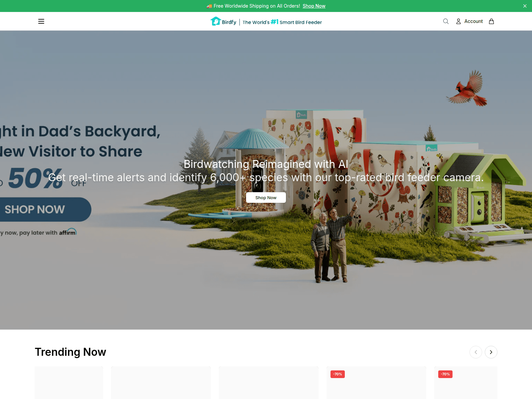Open the shopping bag cart icon
Screen dimensions: 532x399
click(x=491, y=21)
